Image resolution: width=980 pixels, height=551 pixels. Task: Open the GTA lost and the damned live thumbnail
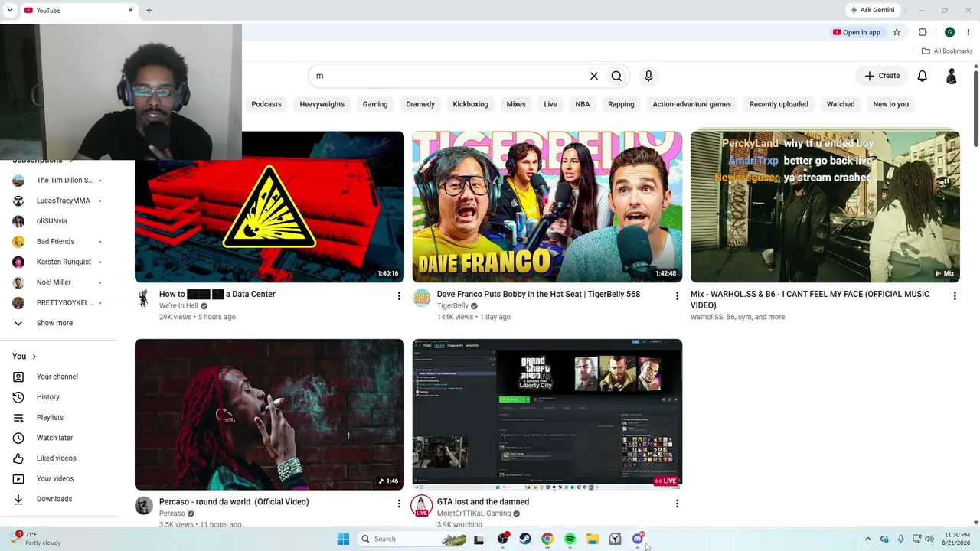pos(547,415)
